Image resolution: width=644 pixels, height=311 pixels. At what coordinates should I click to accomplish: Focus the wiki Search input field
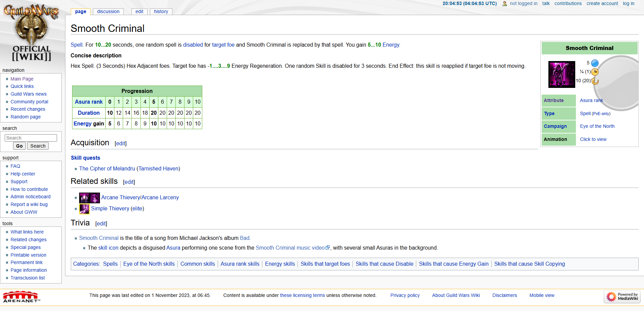tap(31, 138)
